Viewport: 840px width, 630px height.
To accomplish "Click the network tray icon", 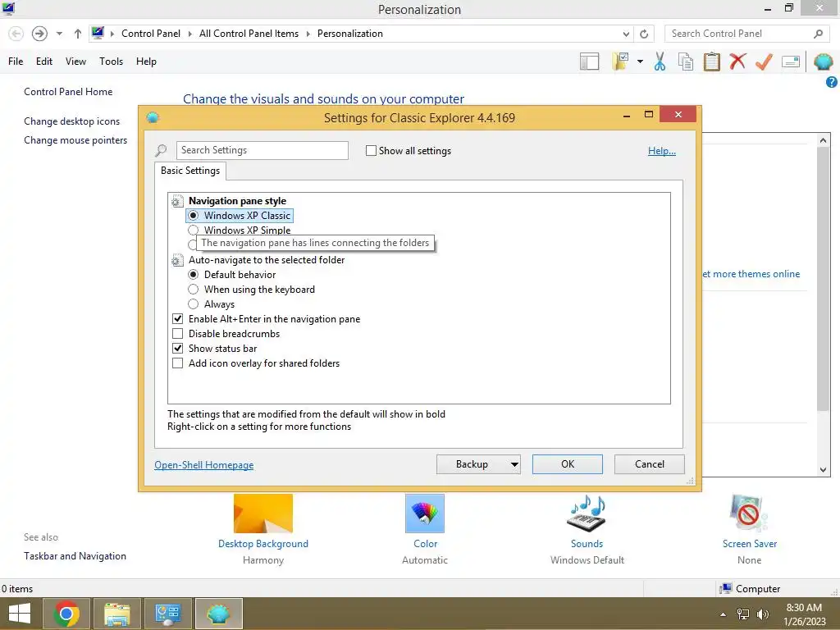I will (x=743, y=614).
